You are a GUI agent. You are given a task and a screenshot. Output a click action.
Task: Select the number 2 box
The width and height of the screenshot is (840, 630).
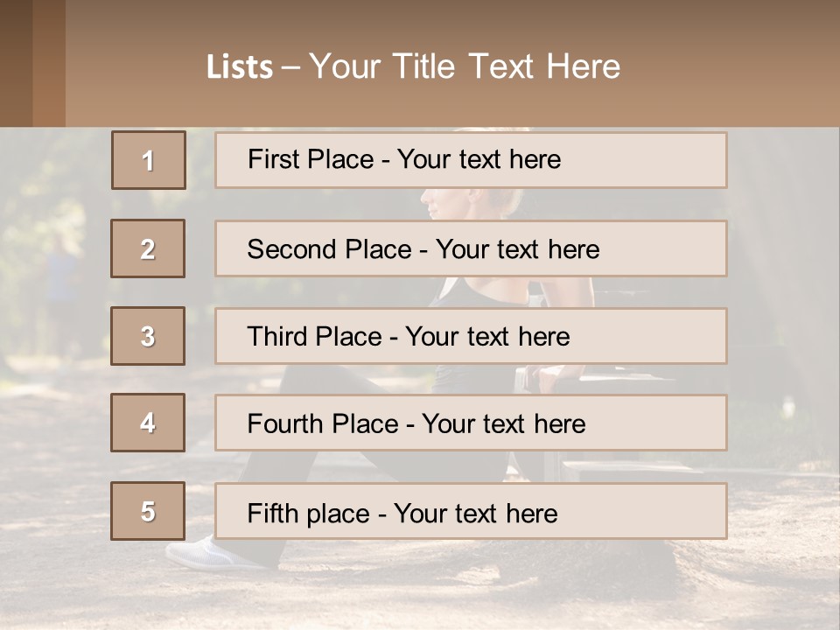coord(148,248)
